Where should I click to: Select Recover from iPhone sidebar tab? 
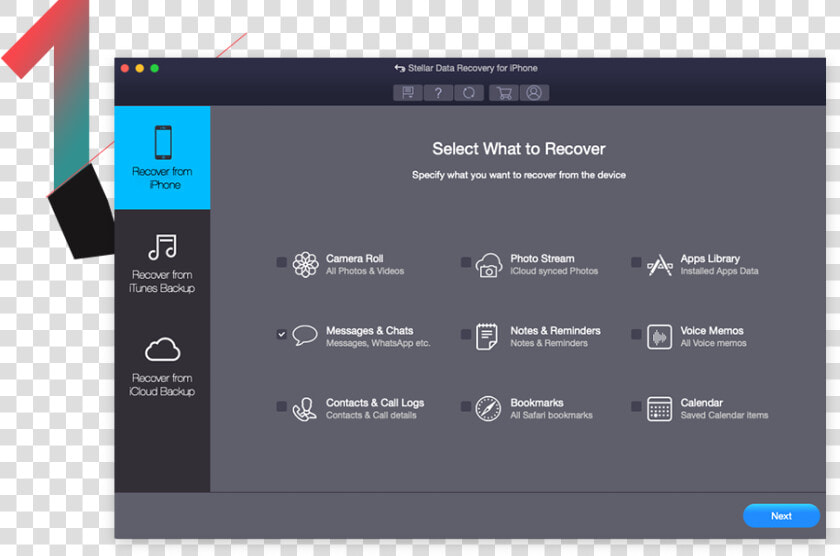pos(162,157)
